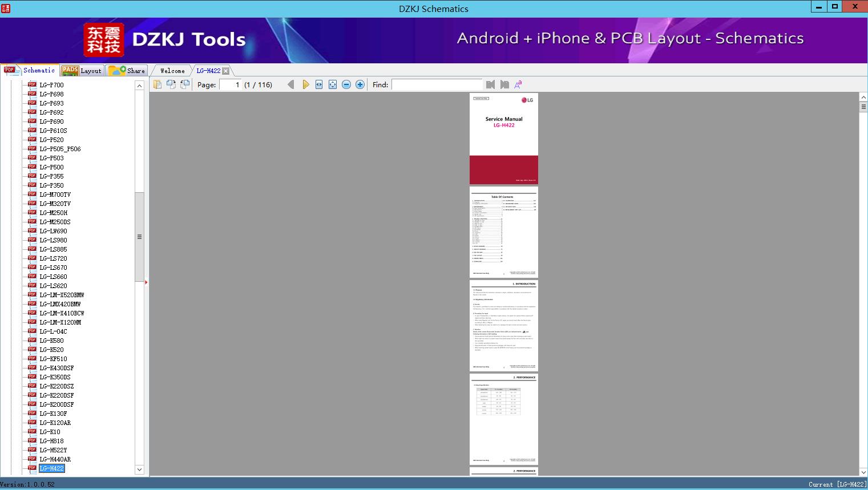Screen dimensions: 868x490
Task: Click the Table Of Contents page
Action: [504, 232]
